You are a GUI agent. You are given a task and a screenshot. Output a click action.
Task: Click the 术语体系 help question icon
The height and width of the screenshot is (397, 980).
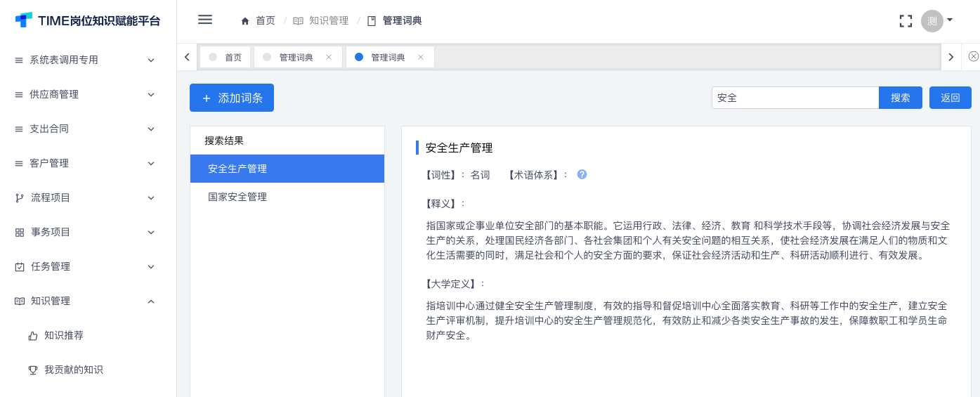click(x=582, y=174)
